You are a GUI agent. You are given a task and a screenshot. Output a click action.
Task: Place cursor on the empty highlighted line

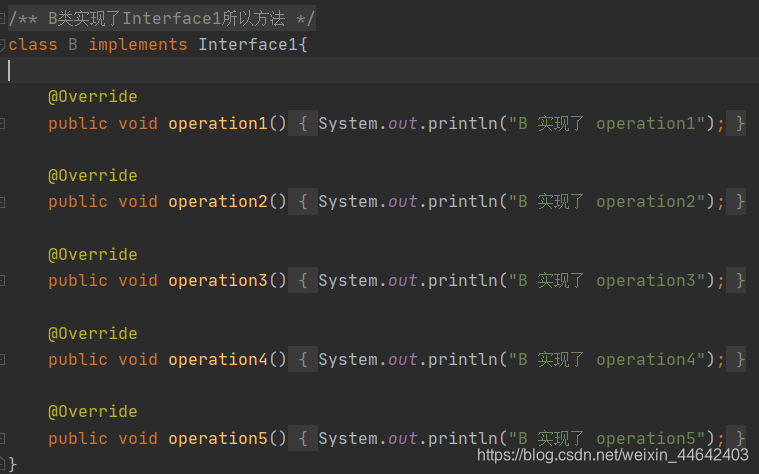[x=380, y=71]
